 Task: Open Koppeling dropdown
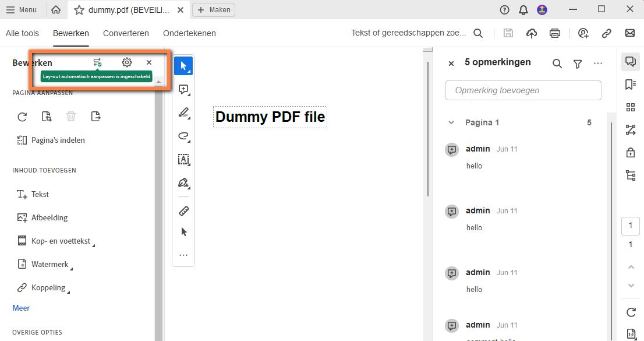click(x=44, y=287)
